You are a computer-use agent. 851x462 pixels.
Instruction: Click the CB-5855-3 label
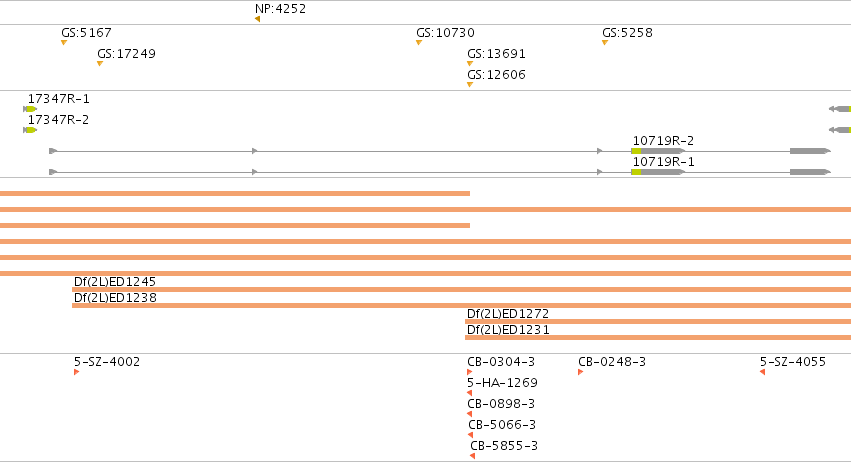click(504, 446)
